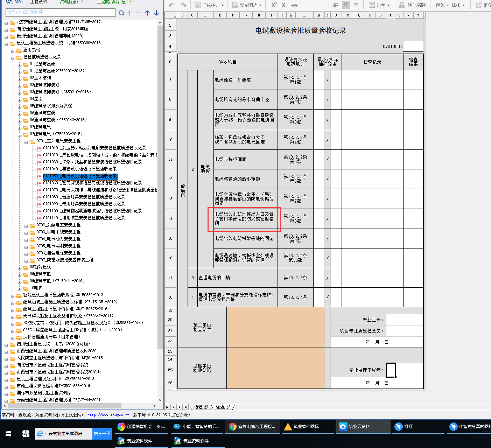
Task: Open the www.zhuyew.cn link
Action: click(x=108, y=415)
